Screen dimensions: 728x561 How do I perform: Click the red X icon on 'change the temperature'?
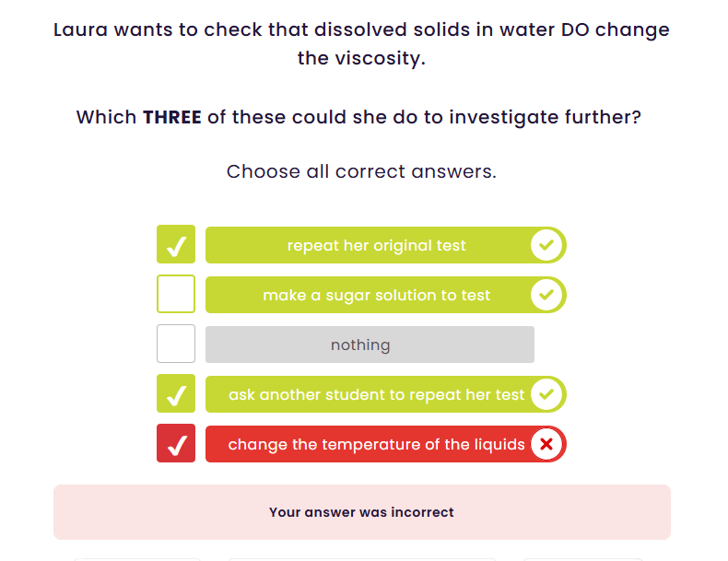click(x=547, y=444)
